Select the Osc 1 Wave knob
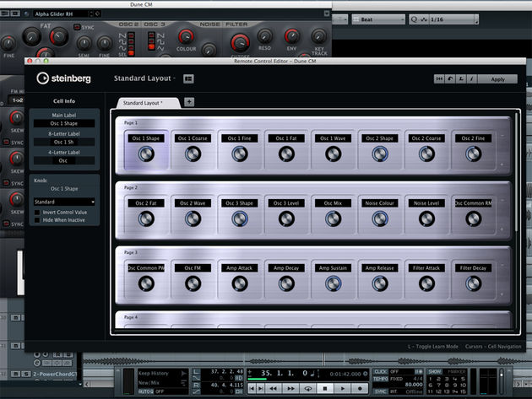Screen dimensions: 532x399 point(334,154)
